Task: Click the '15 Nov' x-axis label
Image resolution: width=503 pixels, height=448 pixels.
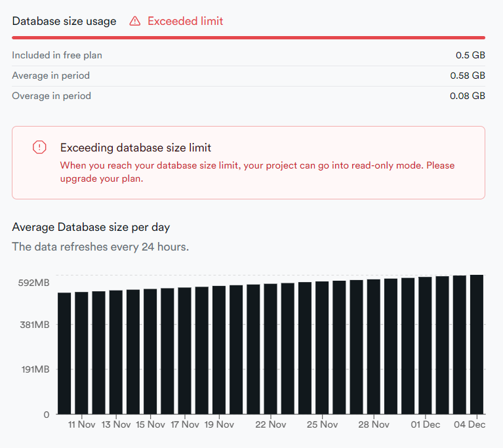Action: point(150,424)
